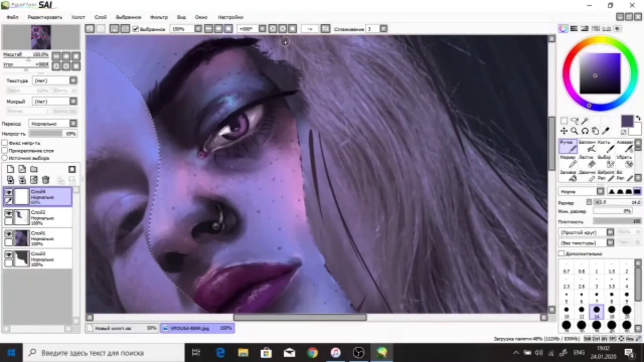Click the undo arrow in the toolbar

90,29
